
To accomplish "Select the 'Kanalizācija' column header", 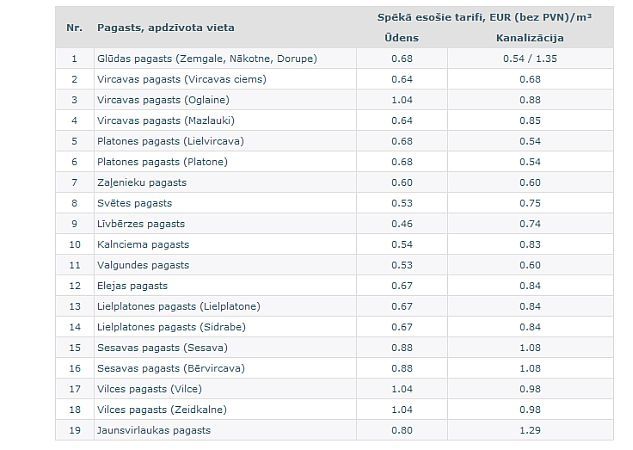I will click(x=531, y=38).
